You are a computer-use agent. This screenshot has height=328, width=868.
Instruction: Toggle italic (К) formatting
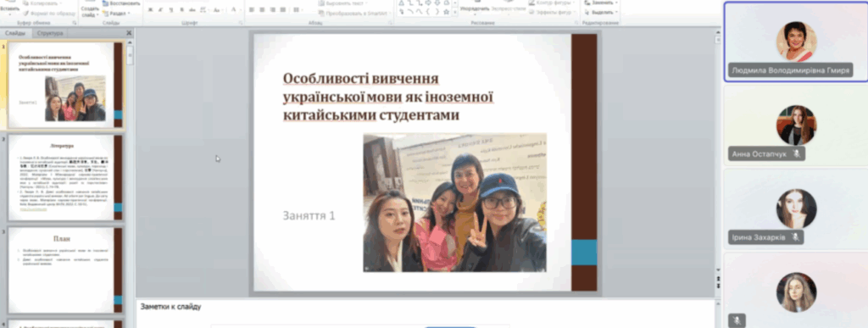pyautogui.click(x=160, y=10)
